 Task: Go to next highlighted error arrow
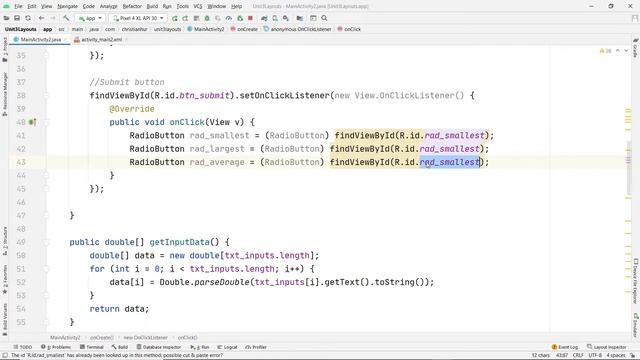[x=626, y=51]
